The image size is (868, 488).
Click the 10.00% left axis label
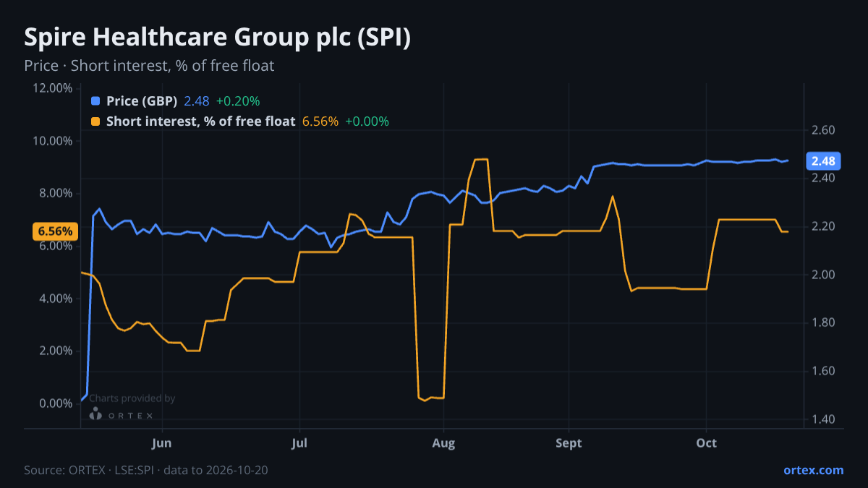pyautogui.click(x=52, y=140)
